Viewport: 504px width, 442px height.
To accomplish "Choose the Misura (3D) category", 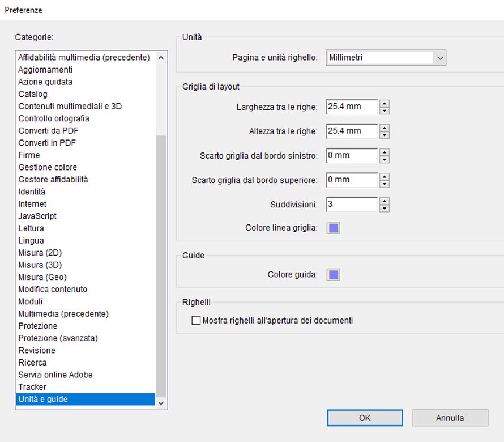I will (40, 265).
